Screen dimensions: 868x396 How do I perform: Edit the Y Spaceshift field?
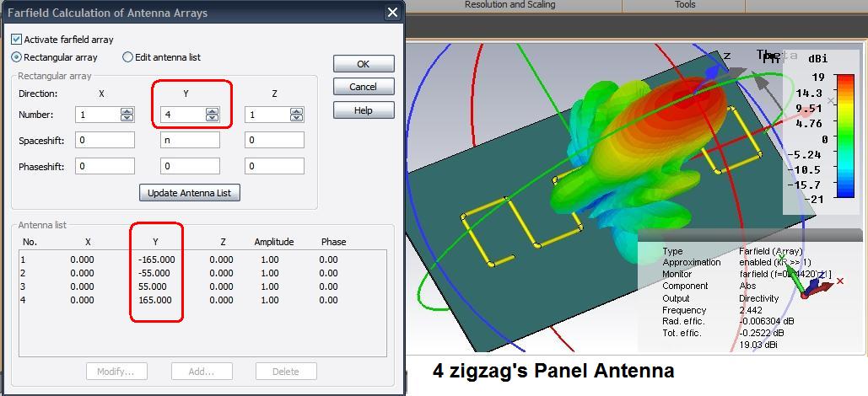(x=190, y=140)
